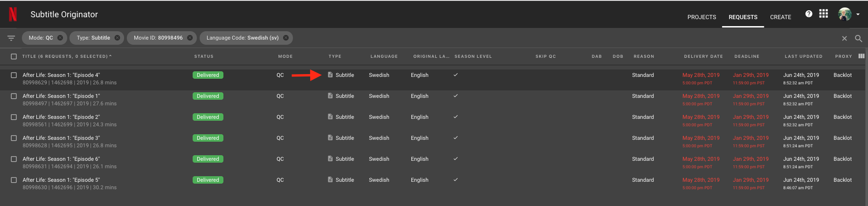
Task: Click the Type: Subtitle filter chip label
Action: click(93, 38)
